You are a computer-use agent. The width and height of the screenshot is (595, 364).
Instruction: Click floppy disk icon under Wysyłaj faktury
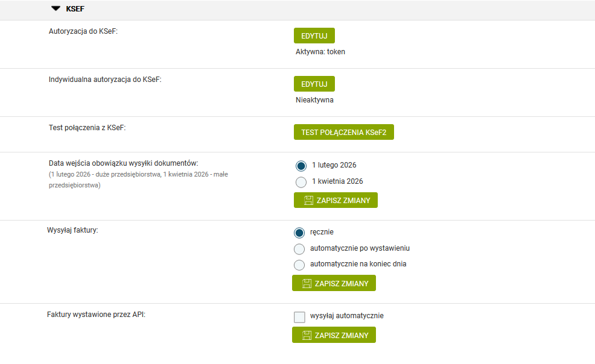click(x=306, y=283)
